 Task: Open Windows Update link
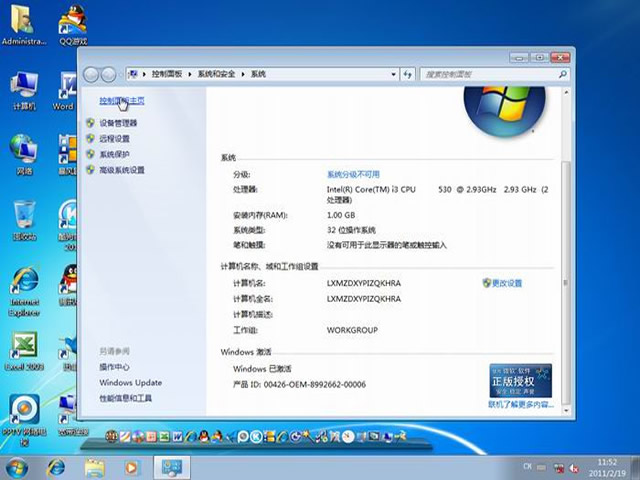(x=130, y=383)
